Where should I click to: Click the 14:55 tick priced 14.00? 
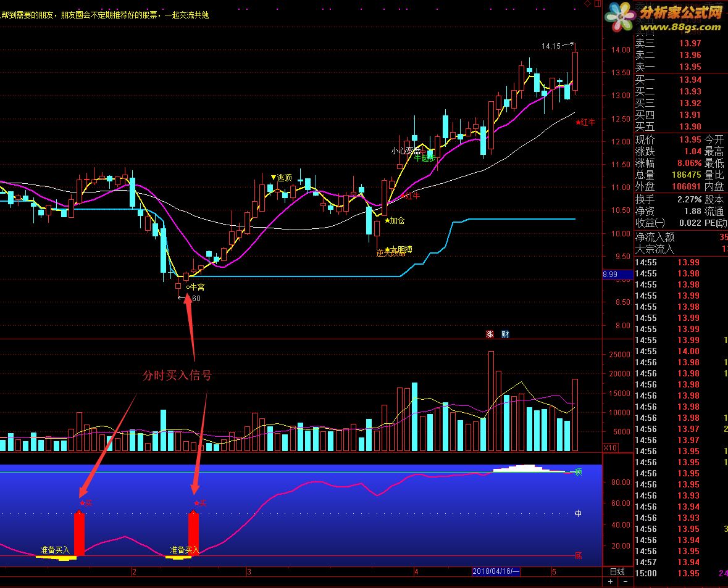pyautogui.click(x=681, y=351)
